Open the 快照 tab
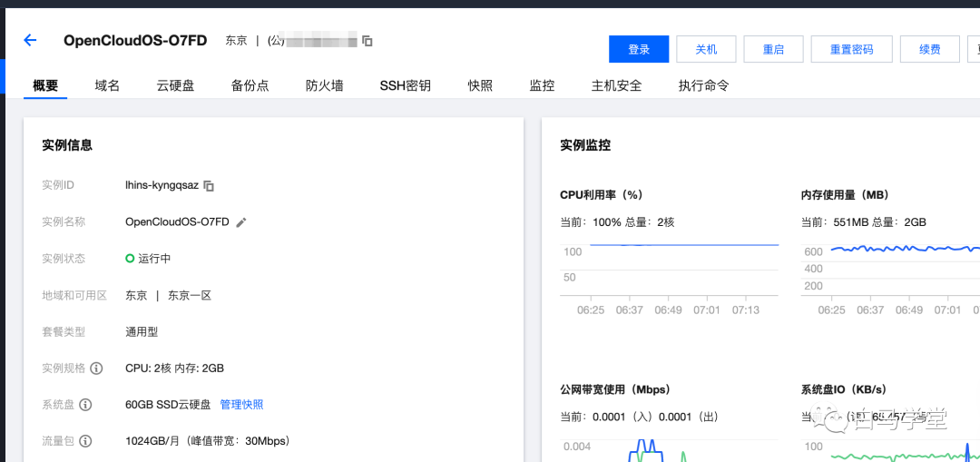Image resolution: width=980 pixels, height=462 pixels. point(480,85)
